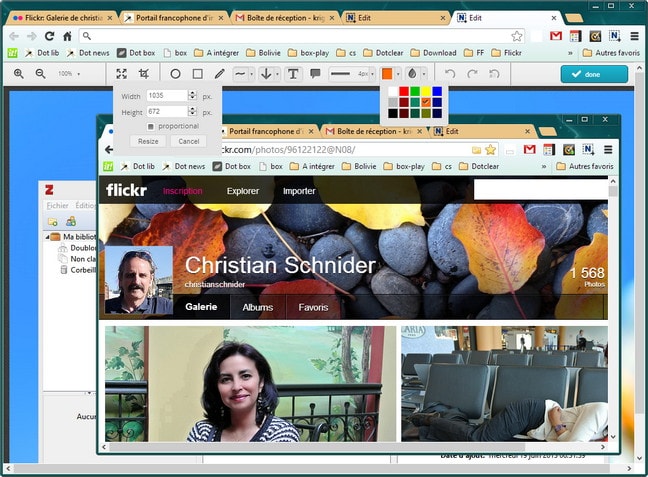The image size is (648, 477).
Task: Click the Height value spinner arrows
Action: point(192,112)
